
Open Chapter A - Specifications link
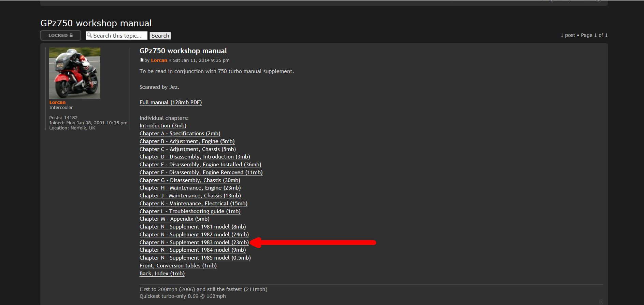(180, 134)
